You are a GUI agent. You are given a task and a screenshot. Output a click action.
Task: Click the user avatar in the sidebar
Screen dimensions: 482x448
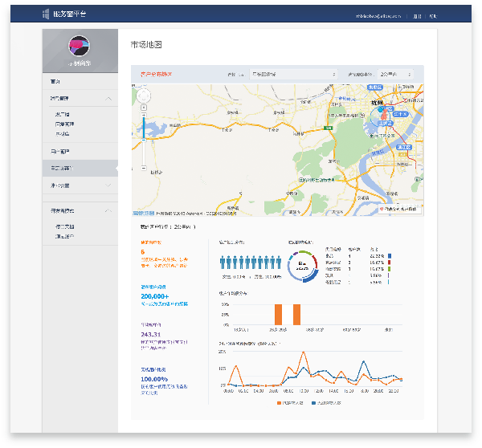79,47
